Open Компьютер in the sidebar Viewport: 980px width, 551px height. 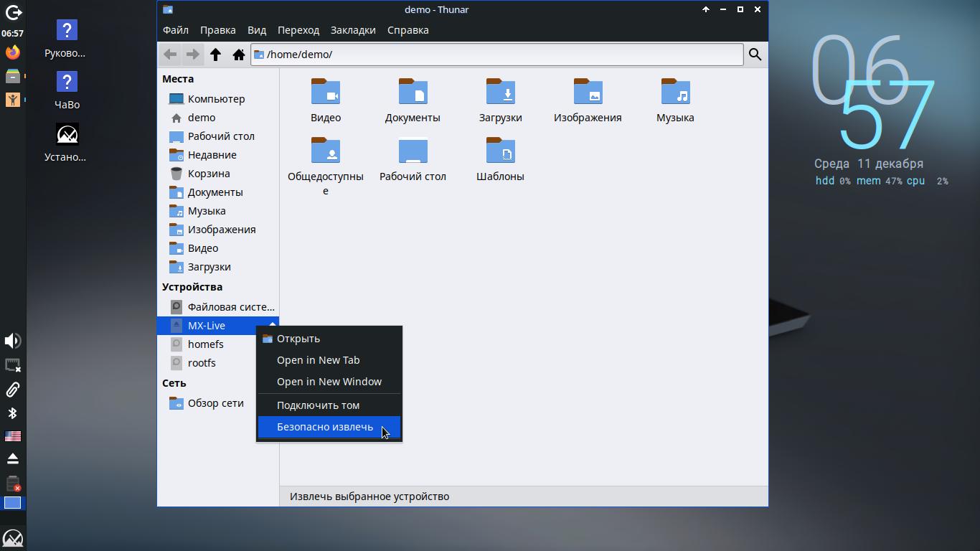(x=217, y=99)
